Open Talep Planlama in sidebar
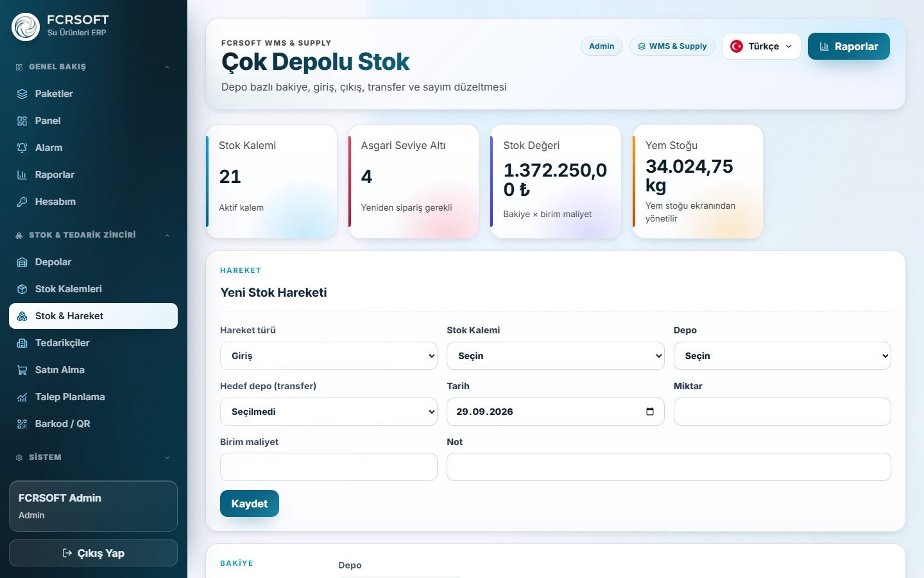Screen dimensions: 924x578 93,397
